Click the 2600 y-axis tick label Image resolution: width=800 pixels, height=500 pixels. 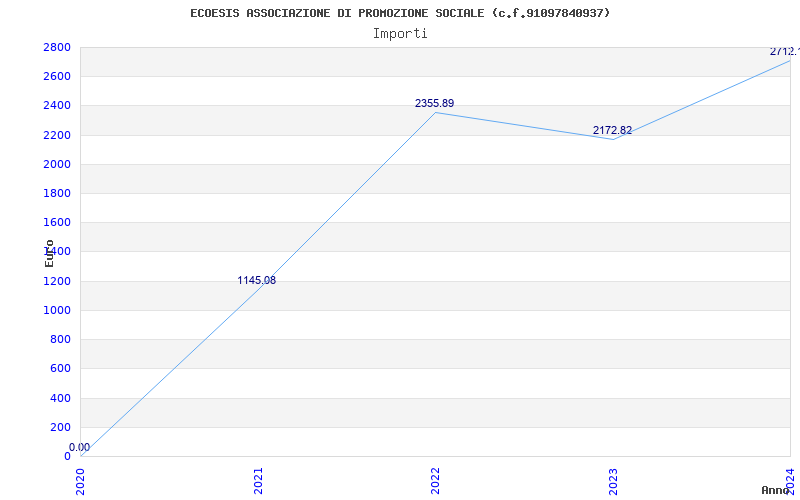pos(57,77)
